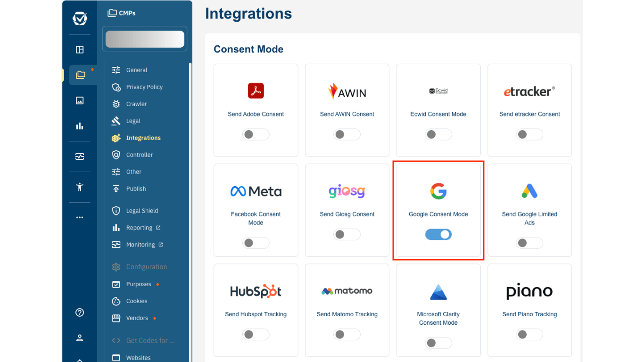Click the Google Ads logo
This screenshot has width=644, height=362.
[x=529, y=191]
